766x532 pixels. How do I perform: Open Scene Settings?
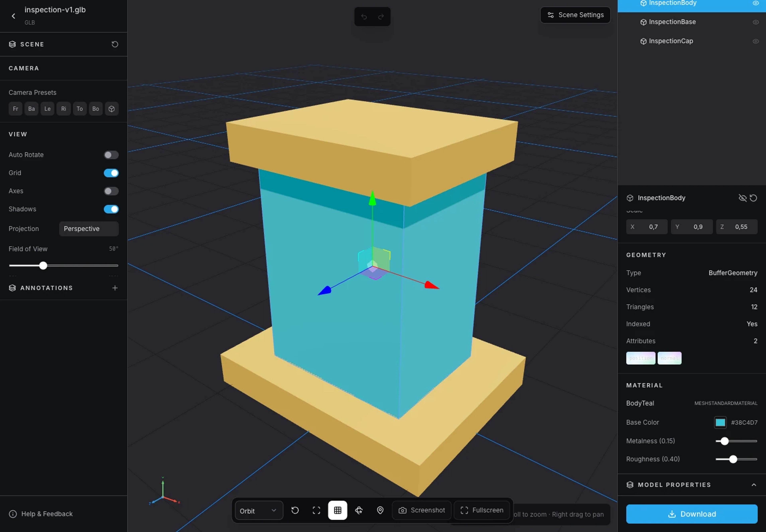point(575,15)
